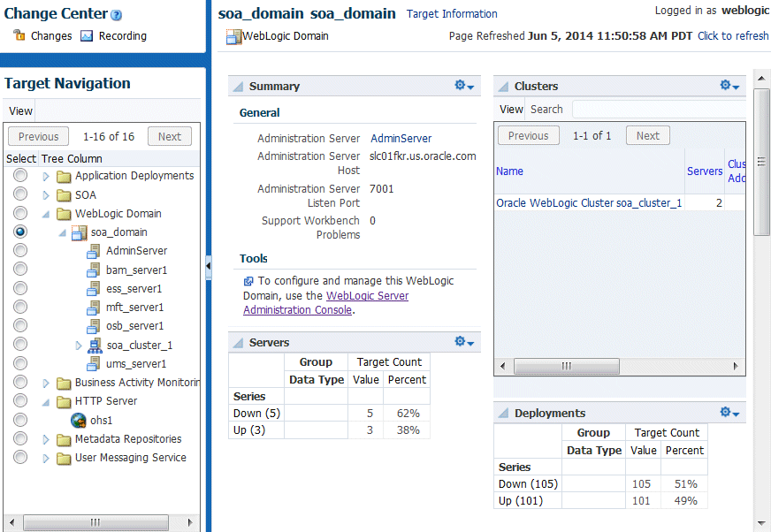
Task: Click the mft_server1 server icon
Action: (x=94, y=308)
